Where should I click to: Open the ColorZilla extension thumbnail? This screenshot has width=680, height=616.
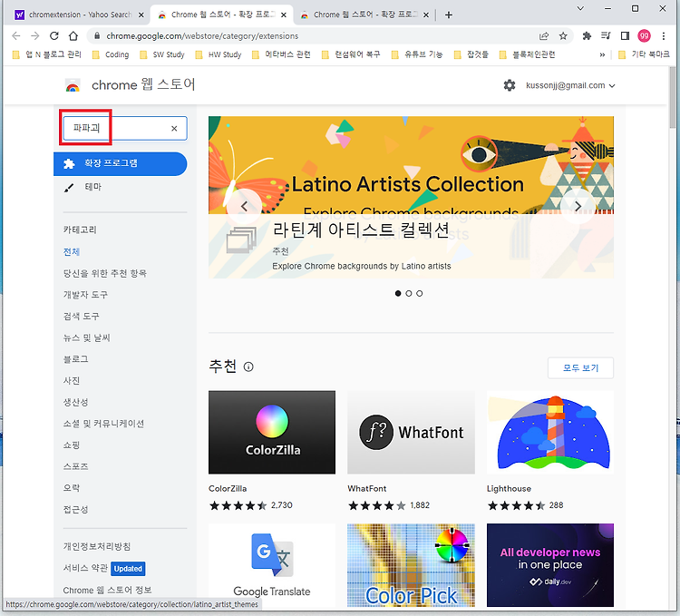click(272, 432)
